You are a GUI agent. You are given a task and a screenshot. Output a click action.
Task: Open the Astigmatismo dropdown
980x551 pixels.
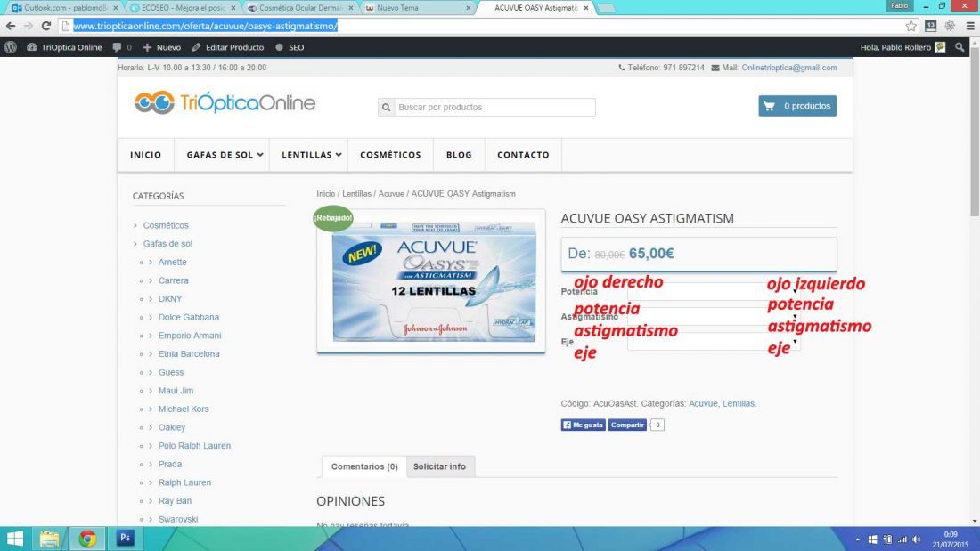click(x=714, y=317)
